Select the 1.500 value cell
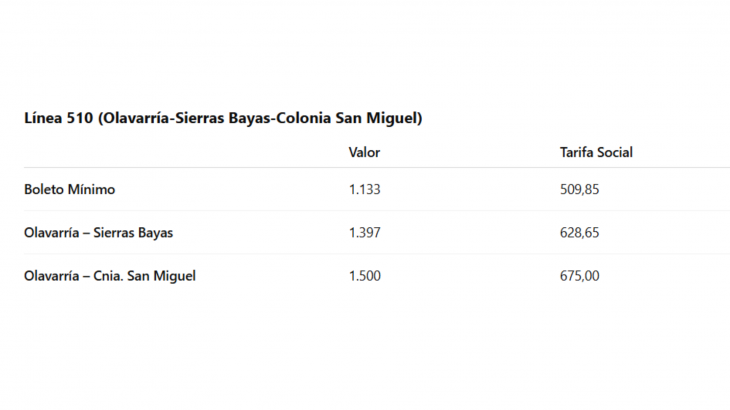This screenshot has width=730, height=410. coord(365,276)
